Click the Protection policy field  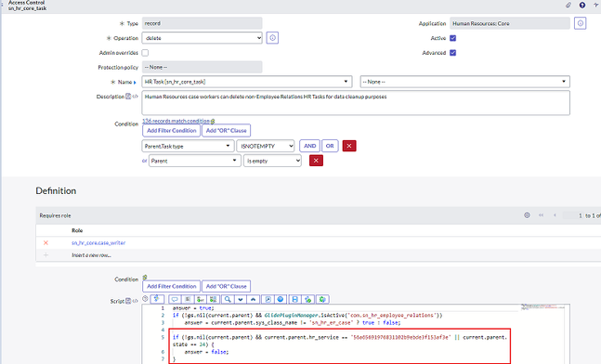coord(202,67)
